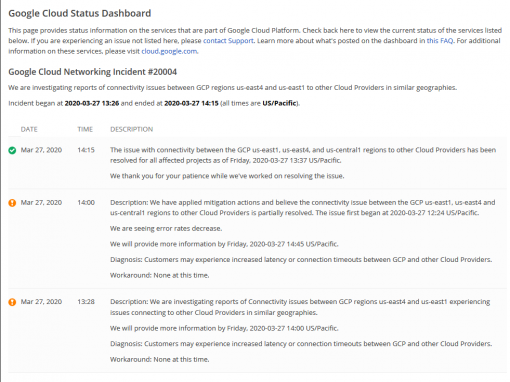Select the 13:28 time entry
This screenshot has width=510, height=382.
(86, 302)
